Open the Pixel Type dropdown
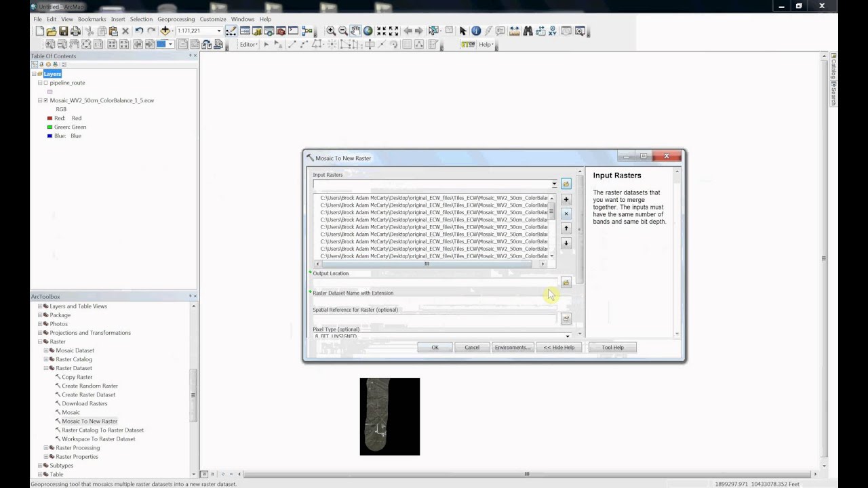Viewport: 868px width, 488px height. point(568,336)
